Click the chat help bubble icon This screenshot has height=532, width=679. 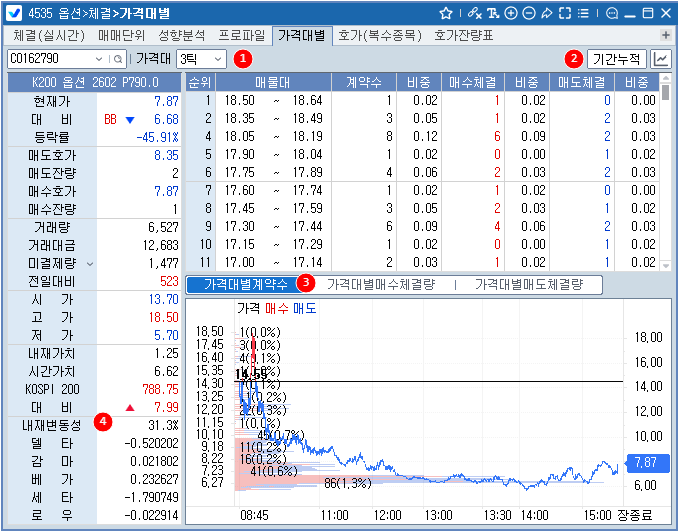click(612, 13)
